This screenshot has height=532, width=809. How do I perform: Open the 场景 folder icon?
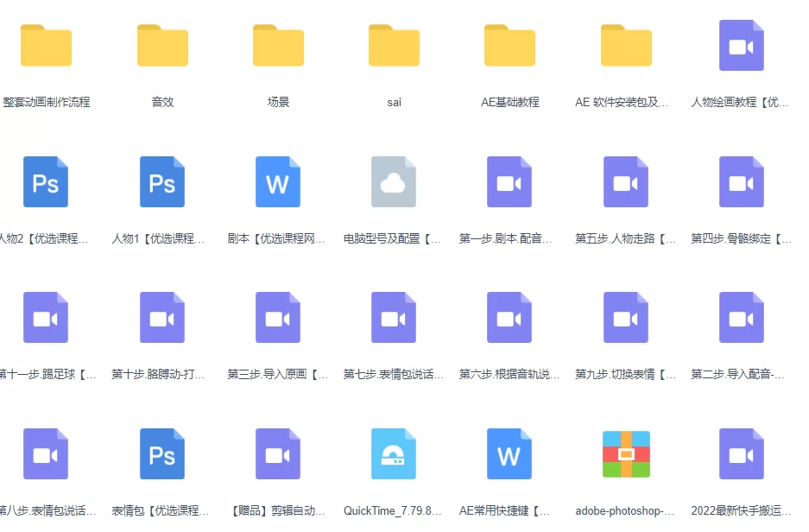pos(278,46)
